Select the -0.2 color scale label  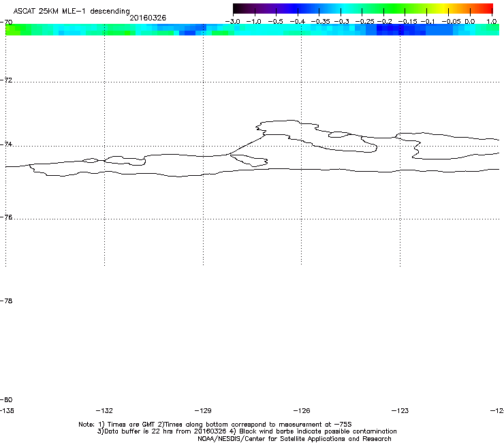[x=385, y=22]
